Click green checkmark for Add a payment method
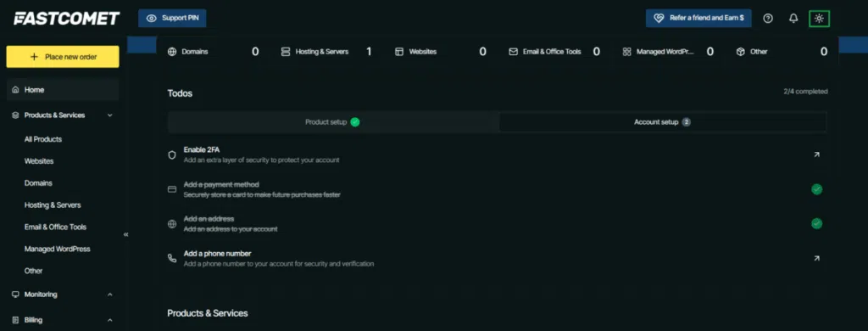Viewport: 868px width, 331px height. click(x=816, y=189)
